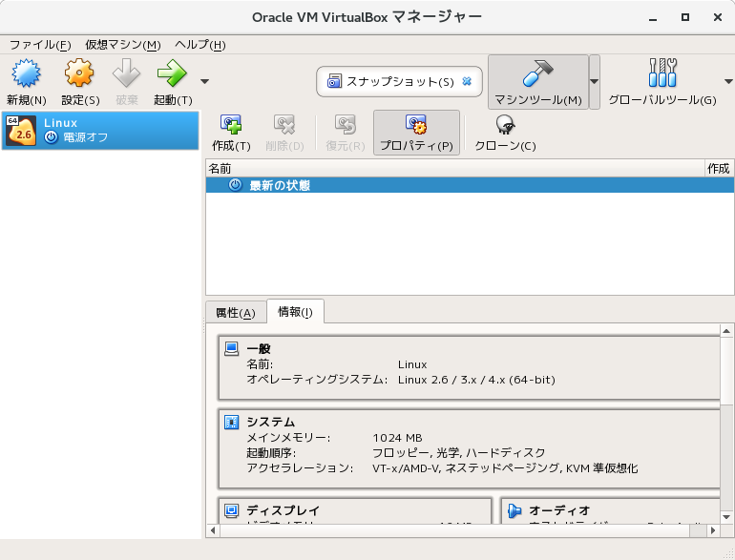The height and width of the screenshot is (560, 735).
Task: Click クローン(C) sheep clone icon
Action: click(x=505, y=125)
